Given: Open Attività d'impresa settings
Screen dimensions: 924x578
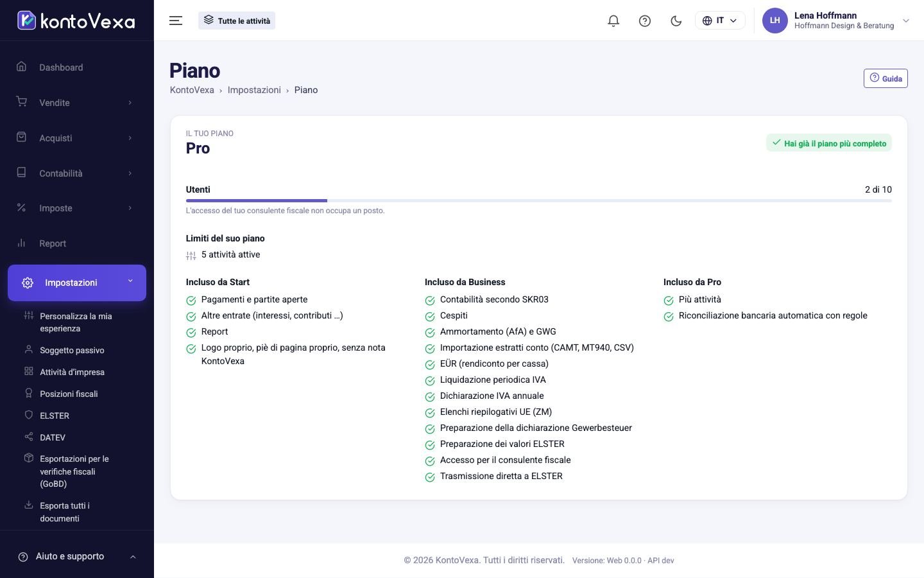Looking at the screenshot, I should pos(72,372).
